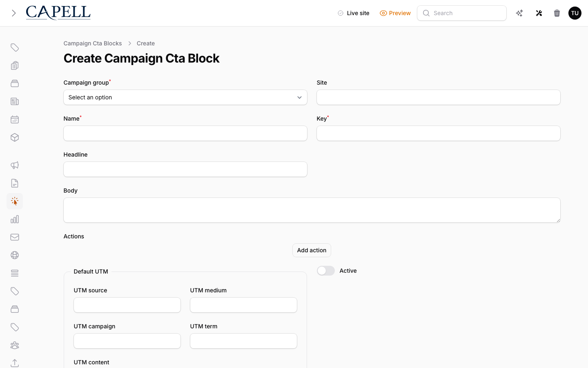
Task: Open the globe sidebar icon
Action: point(15,255)
